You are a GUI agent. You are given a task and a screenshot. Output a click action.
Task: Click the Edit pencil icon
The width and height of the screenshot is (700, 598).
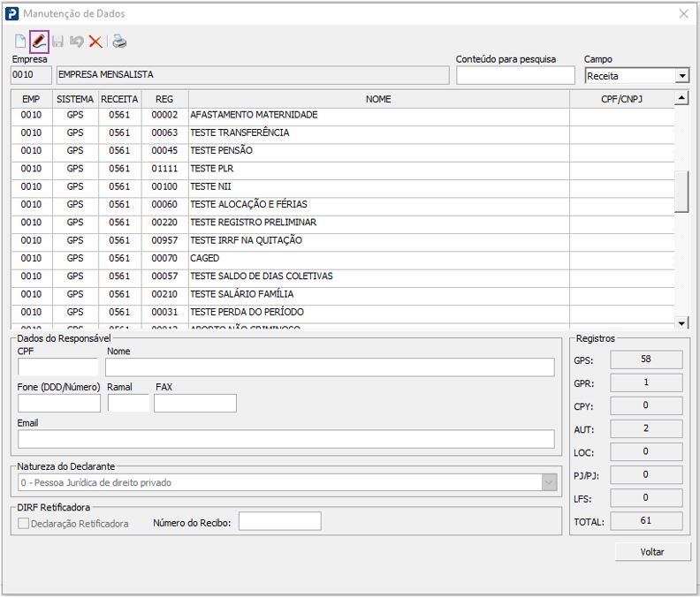(x=39, y=42)
